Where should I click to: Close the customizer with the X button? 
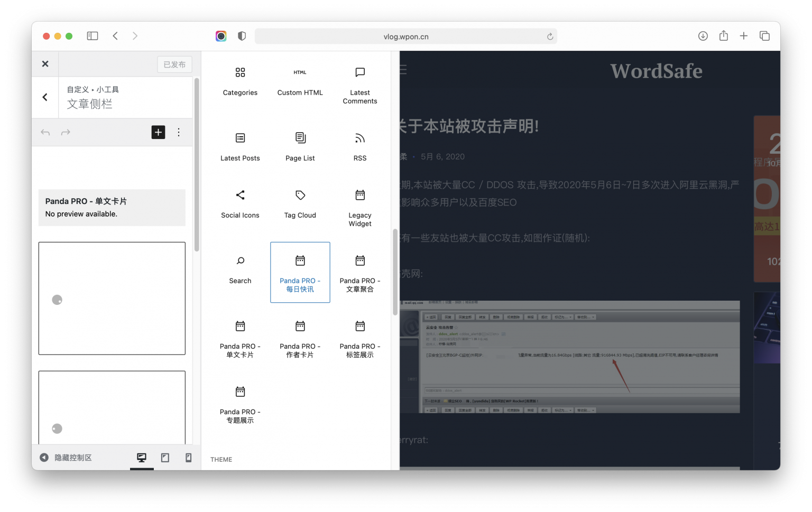tap(45, 64)
